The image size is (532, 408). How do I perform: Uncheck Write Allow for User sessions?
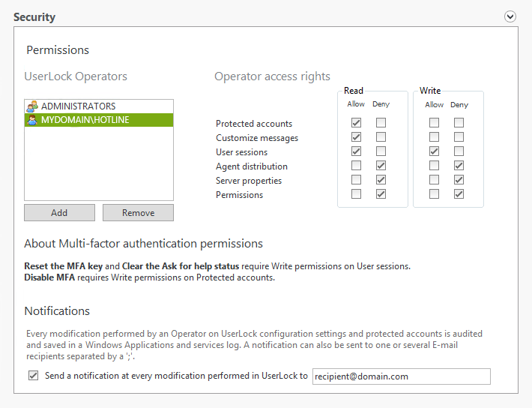tap(435, 151)
